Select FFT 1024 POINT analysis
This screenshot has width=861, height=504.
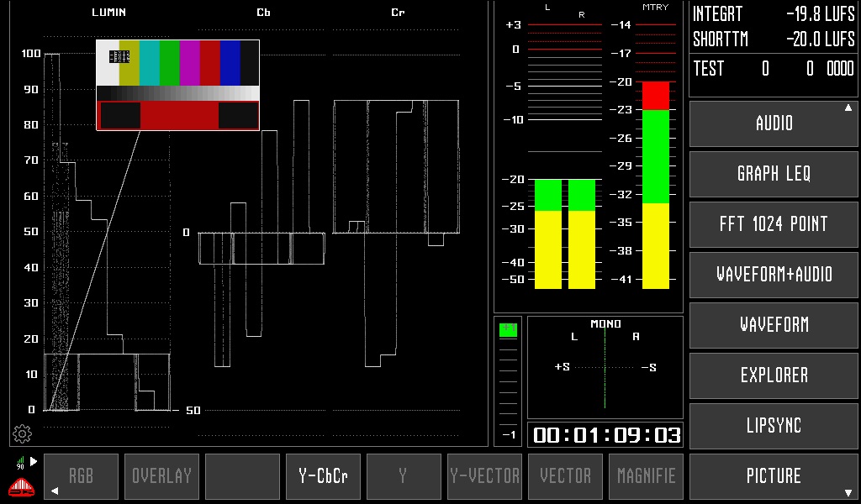point(773,224)
